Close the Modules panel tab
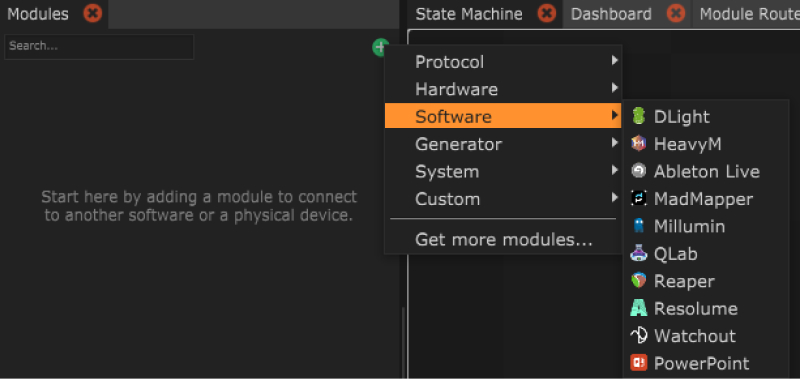The width and height of the screenshot is (800, 379). coord(93,13)
